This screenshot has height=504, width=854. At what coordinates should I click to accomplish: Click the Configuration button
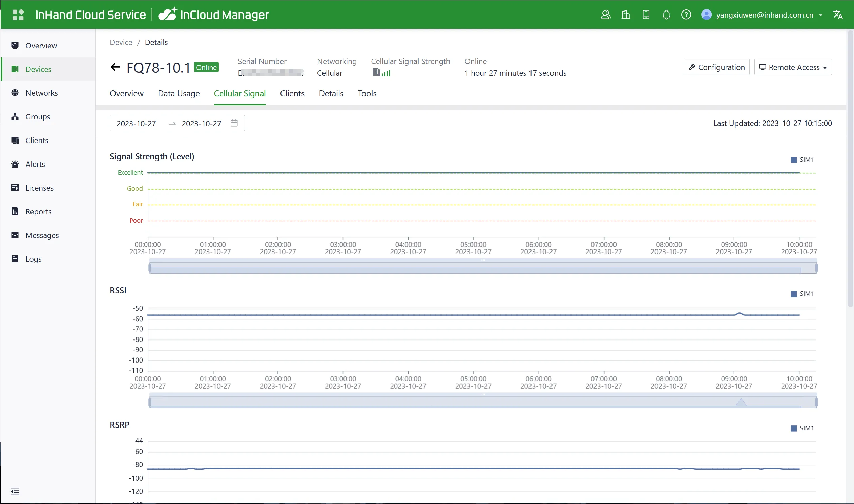click(716, 67)
